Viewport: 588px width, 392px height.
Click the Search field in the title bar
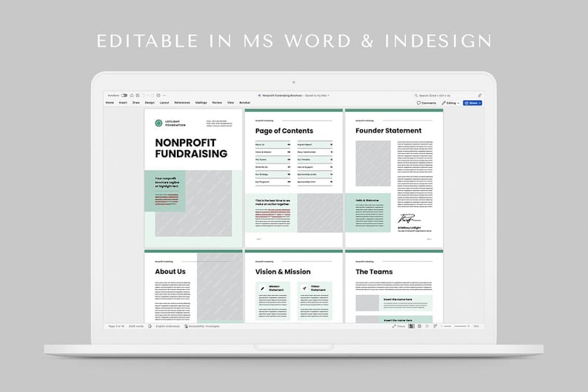[432, 95]
